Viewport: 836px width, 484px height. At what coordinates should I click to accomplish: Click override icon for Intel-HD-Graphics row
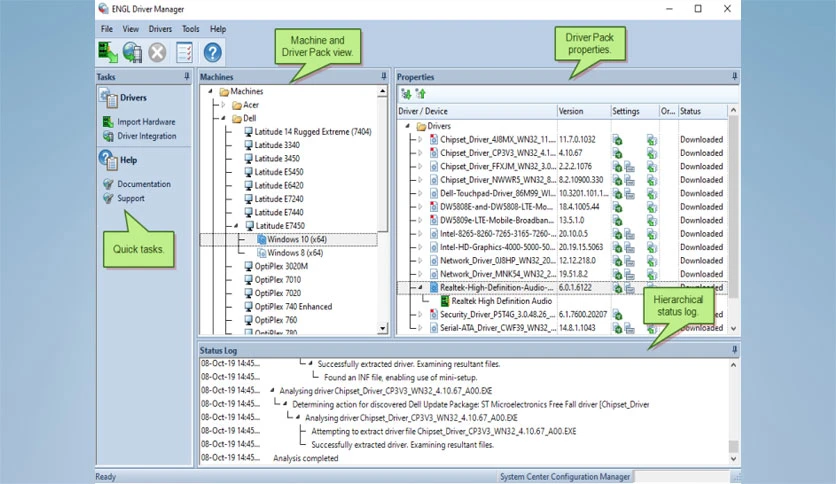point(652,247)
